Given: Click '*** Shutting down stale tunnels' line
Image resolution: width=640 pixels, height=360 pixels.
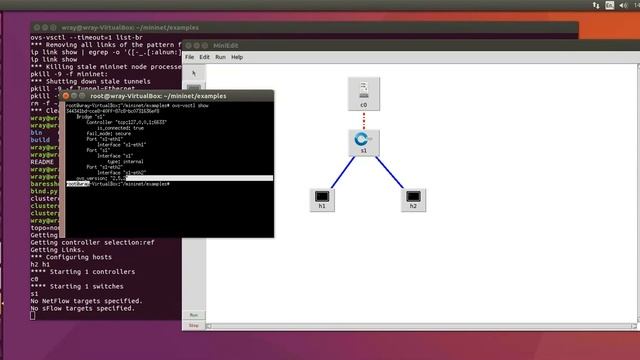Looking at the screenshot, I should tap(90, 81).
